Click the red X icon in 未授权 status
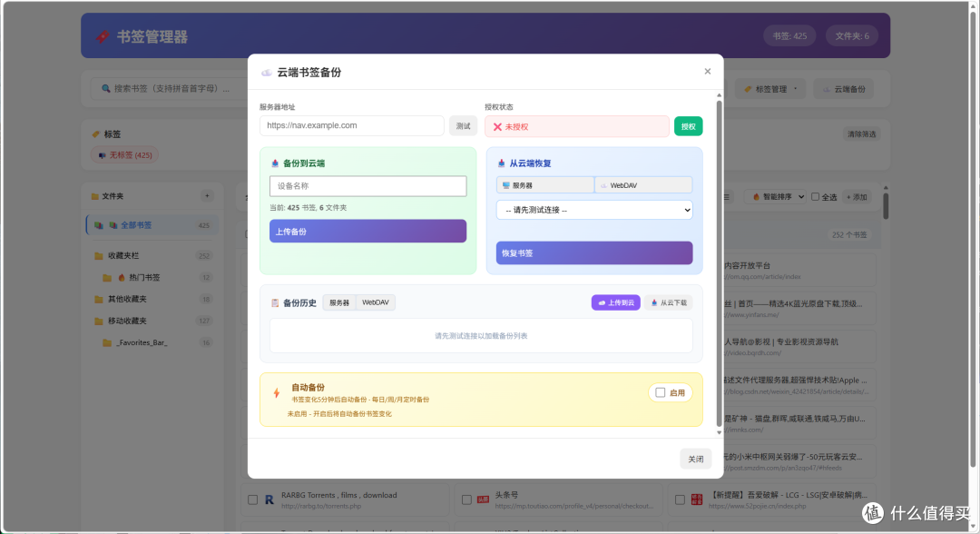The image size is (980, 534). (x=497, y=127)
